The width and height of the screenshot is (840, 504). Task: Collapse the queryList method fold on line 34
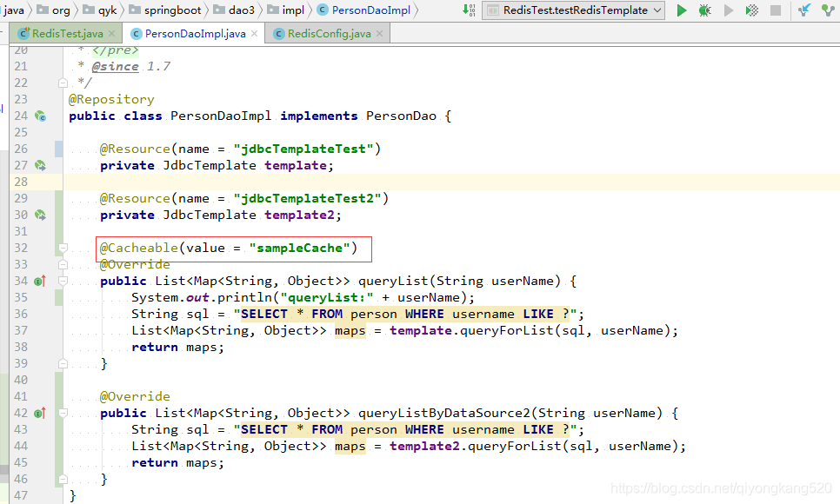coord(63,281)
